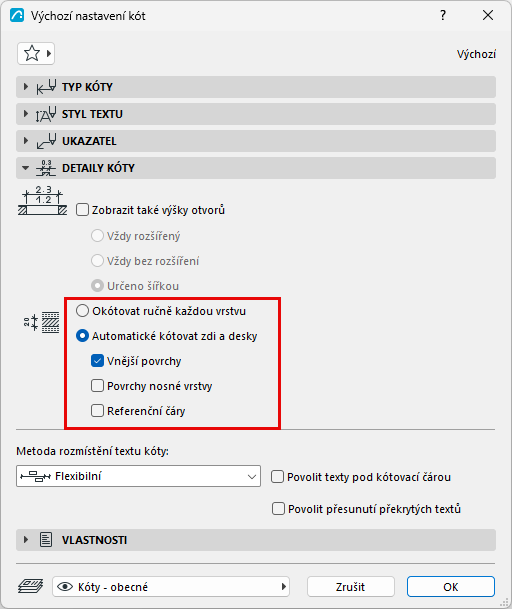Expand the VLASTNOSTI panel header
The height and width of the screenshot is (609, 512).
tap(256, 540)
